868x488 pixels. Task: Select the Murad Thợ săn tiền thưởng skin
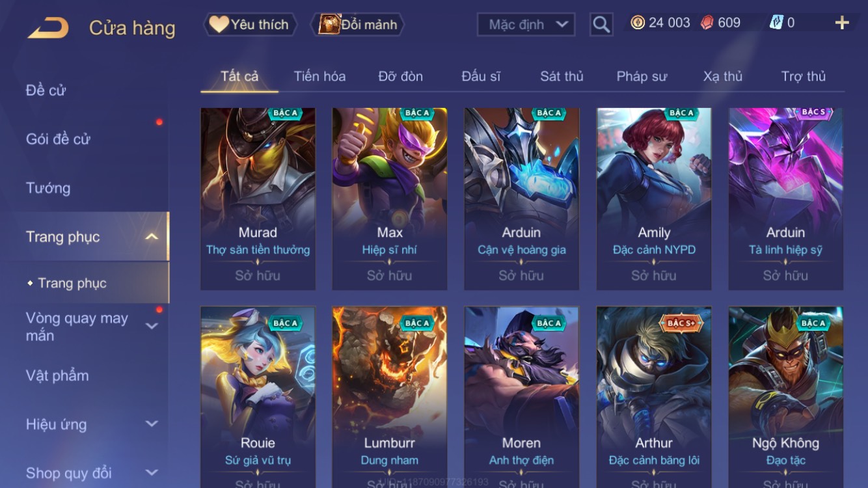(x=258, y=198)
